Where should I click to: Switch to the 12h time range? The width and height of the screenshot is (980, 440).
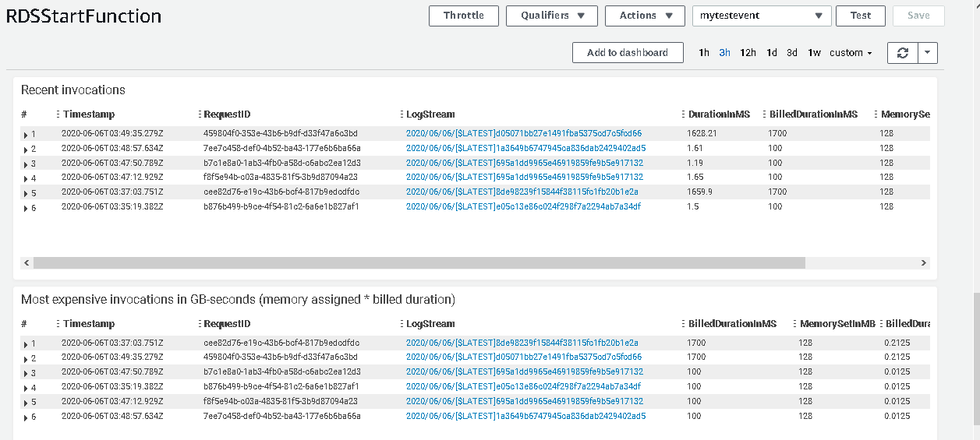coord(748,53)
